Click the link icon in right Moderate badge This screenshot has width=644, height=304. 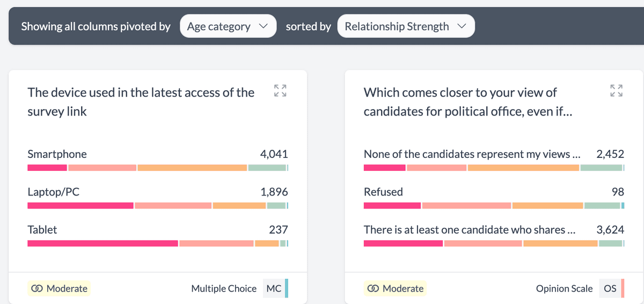[x=373, y=289]
